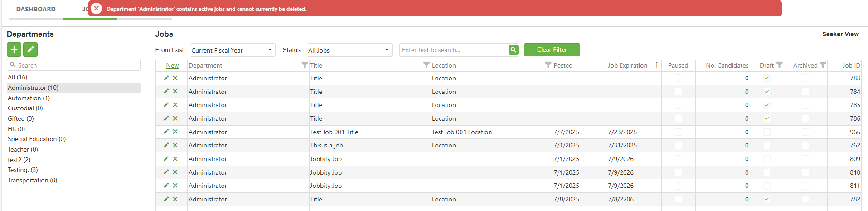This screenshot has height=211, width=868.
Task: Toggle Paused checkbox for job 809
Action: point(679,159)
